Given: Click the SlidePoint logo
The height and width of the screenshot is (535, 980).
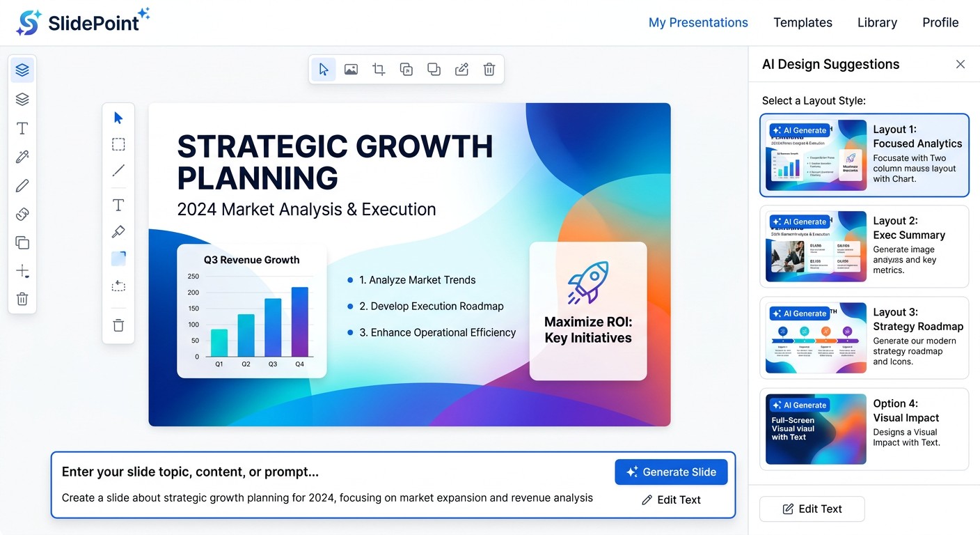Looking at the screenshot, I should (82, 22).
